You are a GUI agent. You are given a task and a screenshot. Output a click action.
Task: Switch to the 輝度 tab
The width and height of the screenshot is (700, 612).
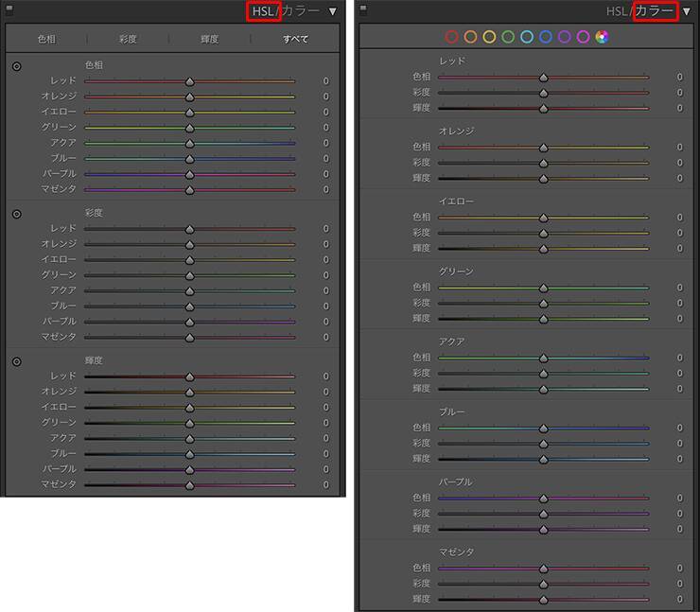point(210,40)
